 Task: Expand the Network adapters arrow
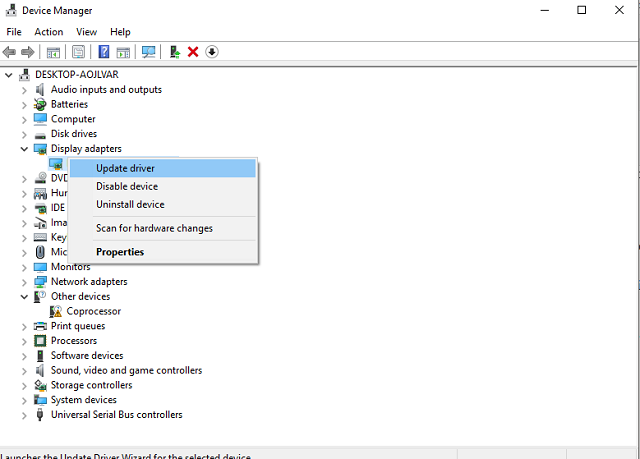(24, 282)
